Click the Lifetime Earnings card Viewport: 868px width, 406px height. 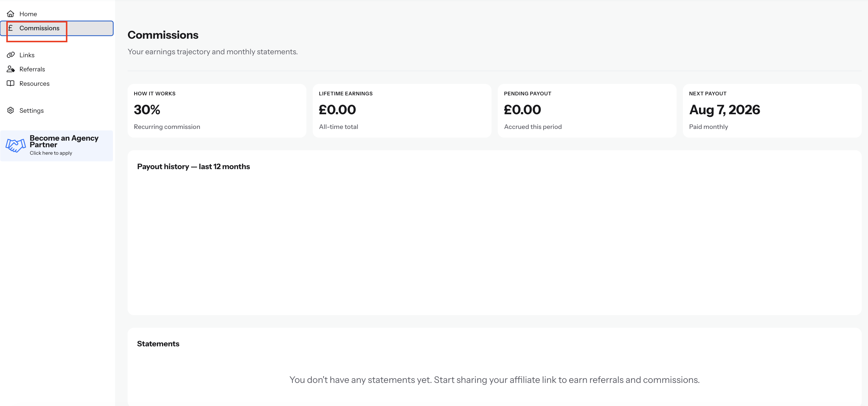402,111
